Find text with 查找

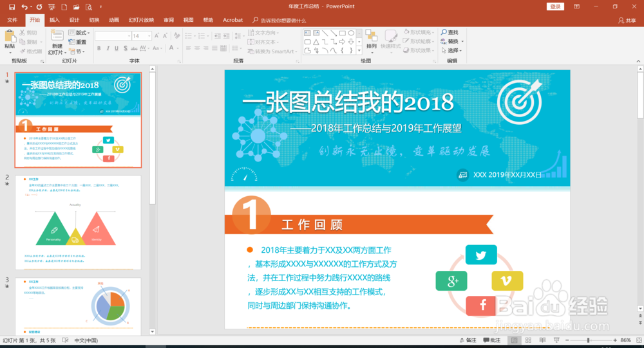[x=450, y=32]
